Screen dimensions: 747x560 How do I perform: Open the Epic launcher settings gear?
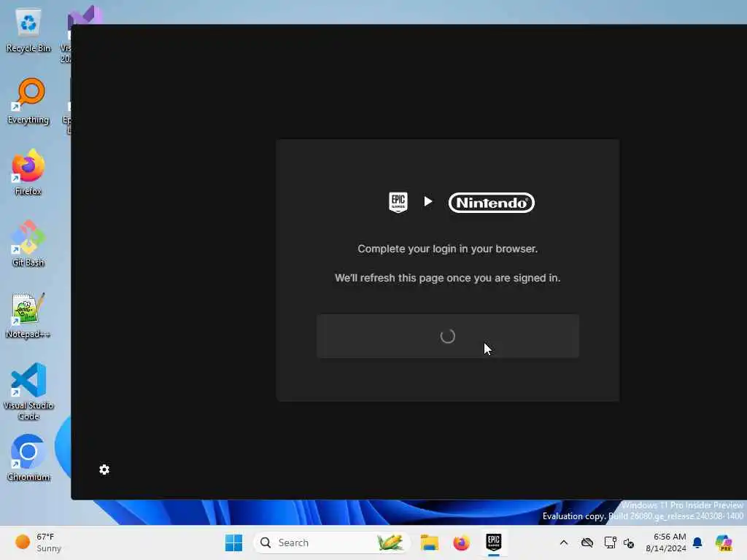coord(104,470)
